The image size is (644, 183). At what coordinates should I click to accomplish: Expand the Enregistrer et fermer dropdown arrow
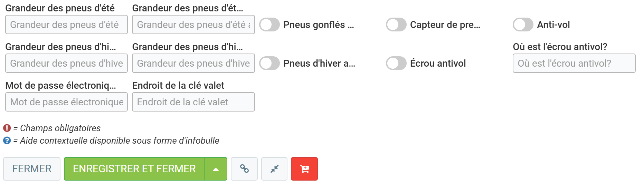pos(216,169)
